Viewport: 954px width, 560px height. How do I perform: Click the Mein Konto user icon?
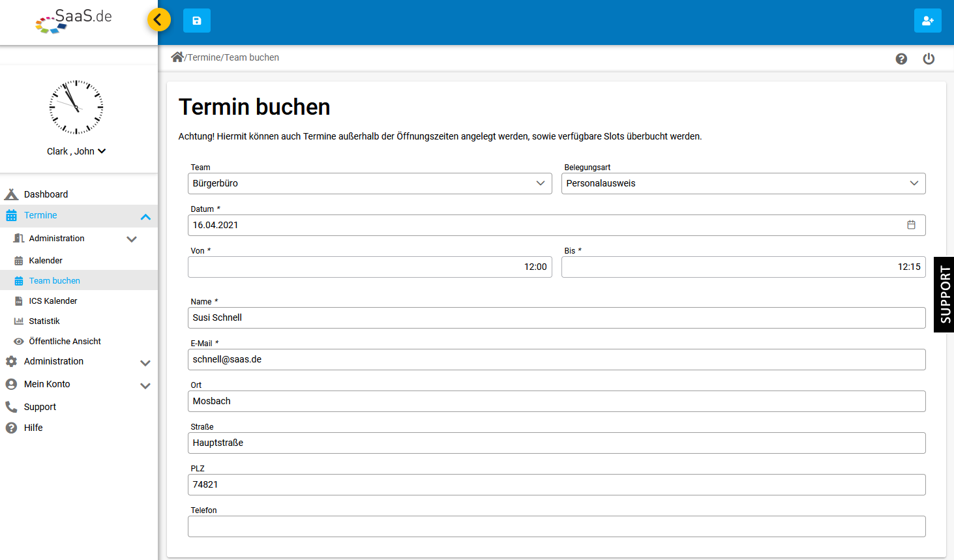11,384
